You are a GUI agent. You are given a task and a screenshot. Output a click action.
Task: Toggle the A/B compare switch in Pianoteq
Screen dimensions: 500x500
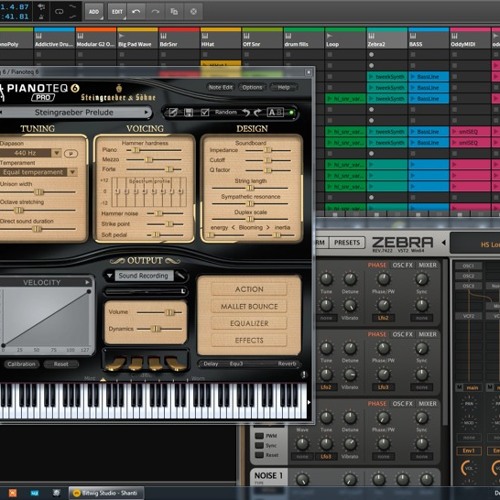tap(275, 112)
